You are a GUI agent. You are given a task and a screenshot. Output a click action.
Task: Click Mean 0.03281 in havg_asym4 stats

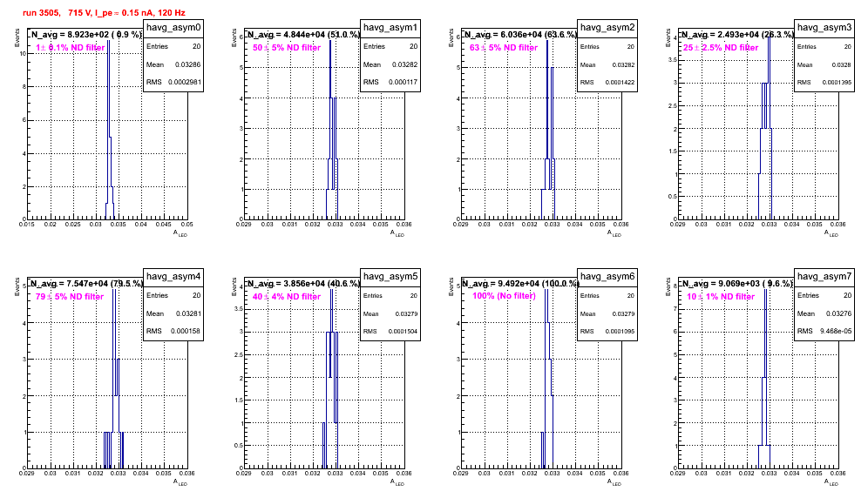pyautogui.click(x=173, y=313)
